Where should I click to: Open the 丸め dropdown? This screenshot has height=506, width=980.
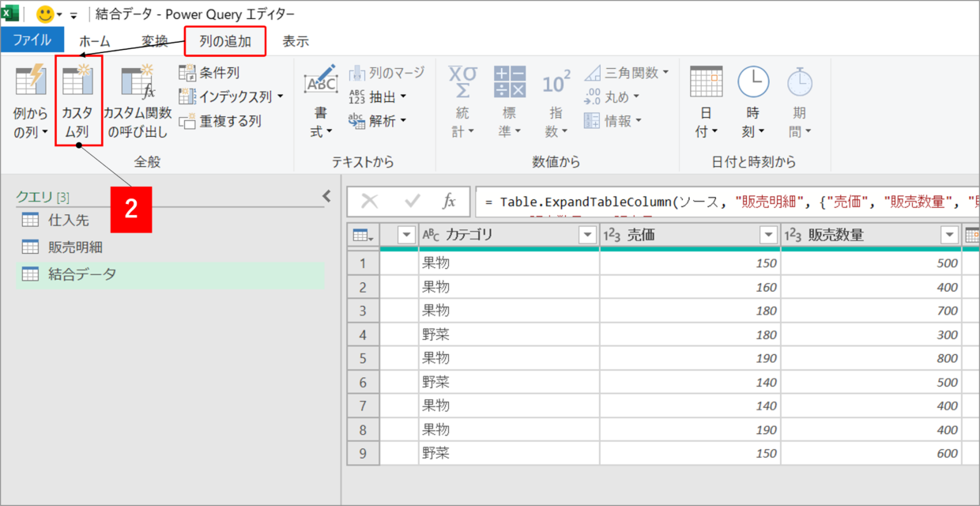[612, 97]
